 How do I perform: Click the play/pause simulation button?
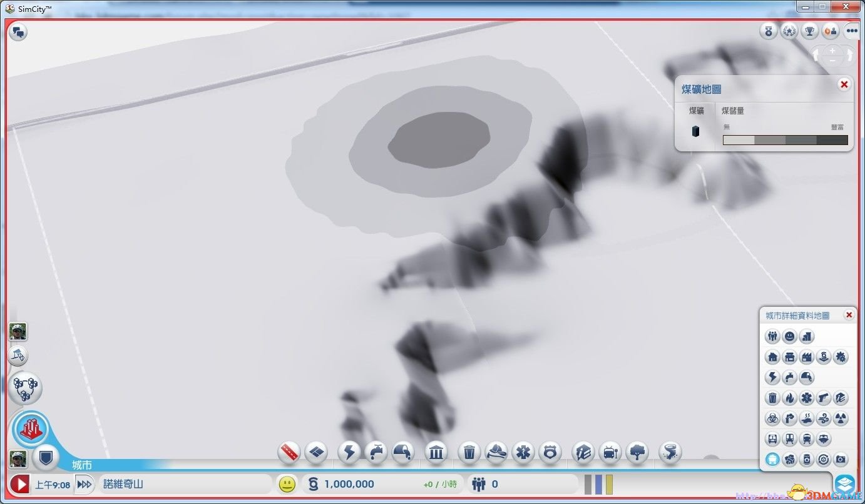point(20,484)
